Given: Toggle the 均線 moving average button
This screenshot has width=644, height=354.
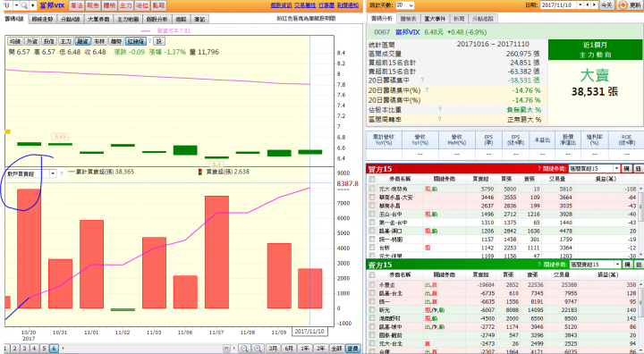Looking at the screenshot, I should point(15,41).
